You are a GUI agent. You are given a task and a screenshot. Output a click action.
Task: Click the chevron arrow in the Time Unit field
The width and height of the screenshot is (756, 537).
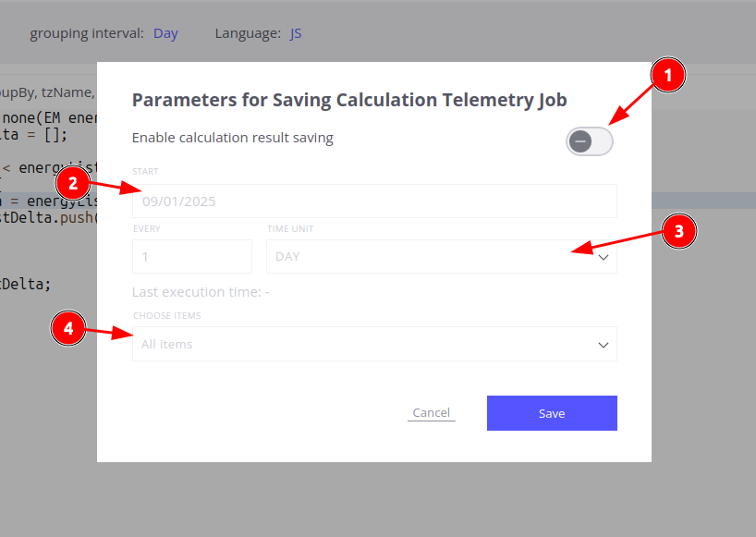(x=604, y=257)
